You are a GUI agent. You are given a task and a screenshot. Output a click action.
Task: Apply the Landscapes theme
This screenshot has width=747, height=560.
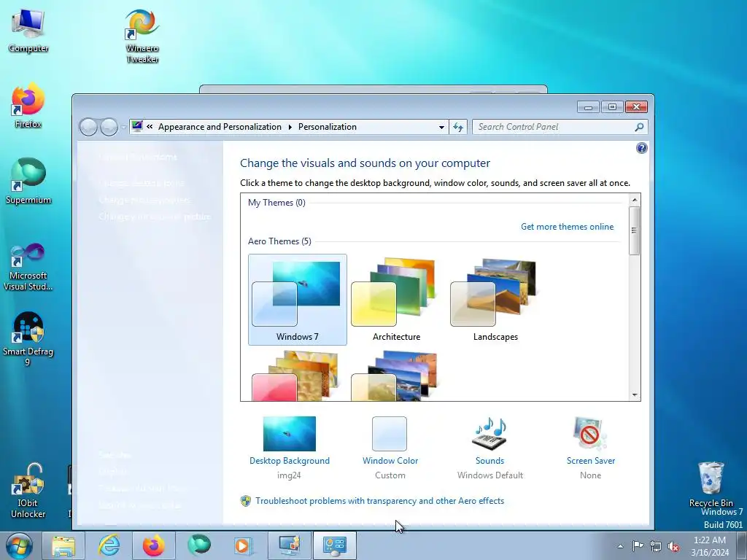(x=495, y=300)
